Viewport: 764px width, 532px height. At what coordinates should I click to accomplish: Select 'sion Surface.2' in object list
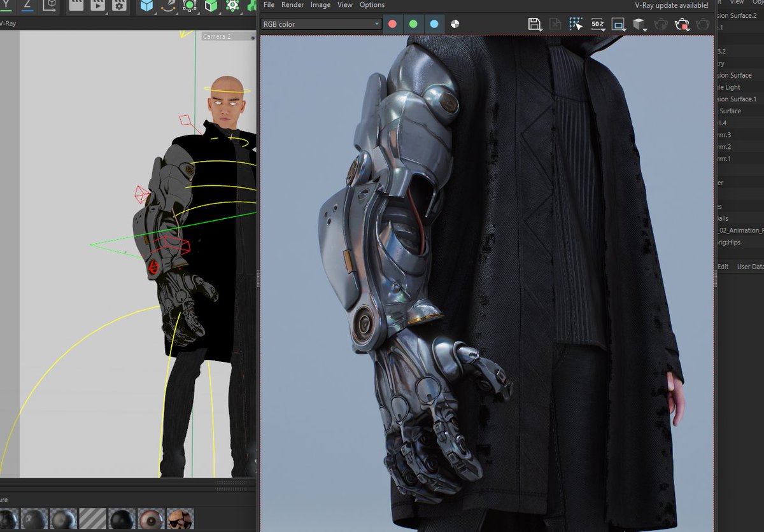tap(737, 15)
